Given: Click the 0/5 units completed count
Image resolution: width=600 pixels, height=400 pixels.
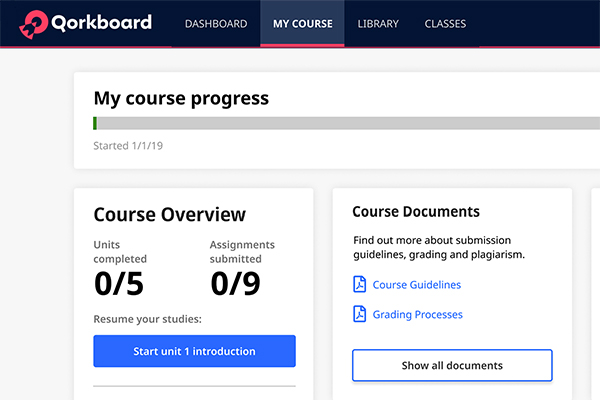Looking at the screenshot, I should coord(119,284).
